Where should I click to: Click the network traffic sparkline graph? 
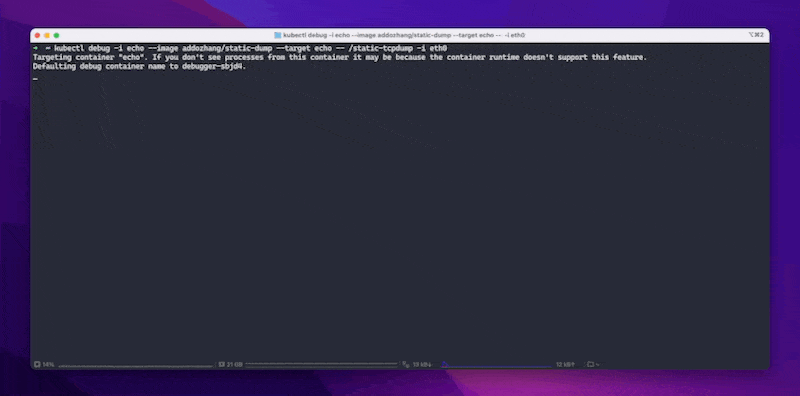[496, 364]
